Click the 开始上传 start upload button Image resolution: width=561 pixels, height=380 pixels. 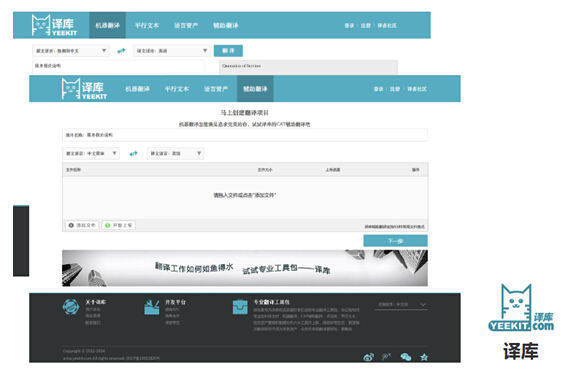(119, 225)
